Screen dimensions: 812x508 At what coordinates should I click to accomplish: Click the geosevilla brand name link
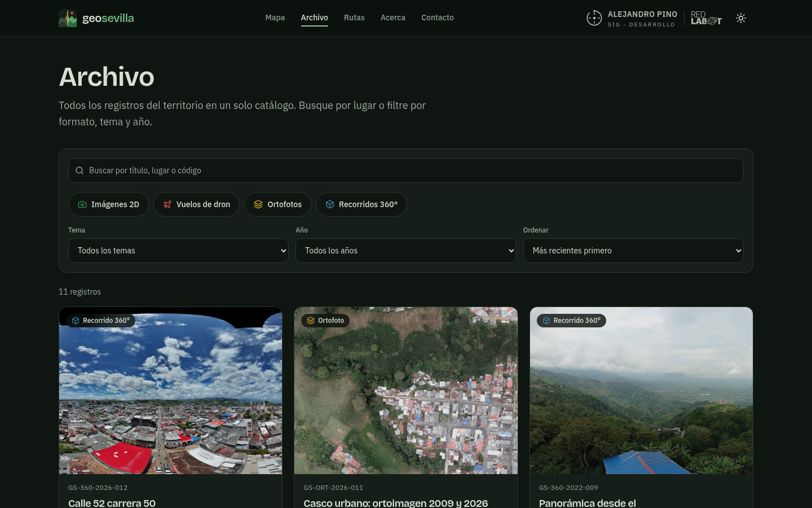[108, 18]
